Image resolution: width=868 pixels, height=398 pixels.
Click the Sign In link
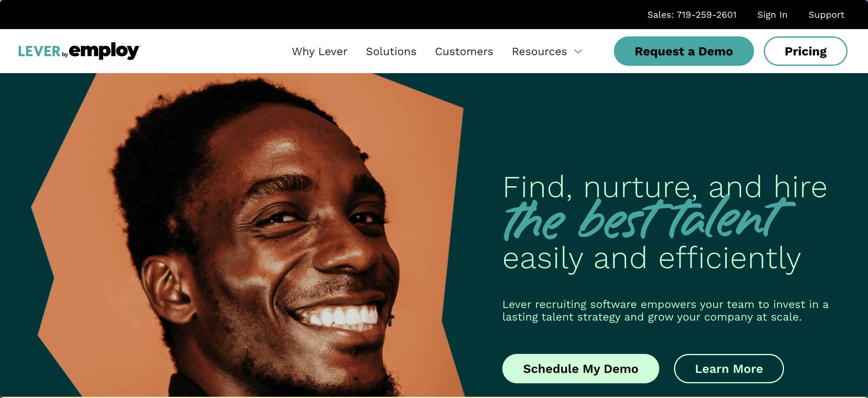772,15
